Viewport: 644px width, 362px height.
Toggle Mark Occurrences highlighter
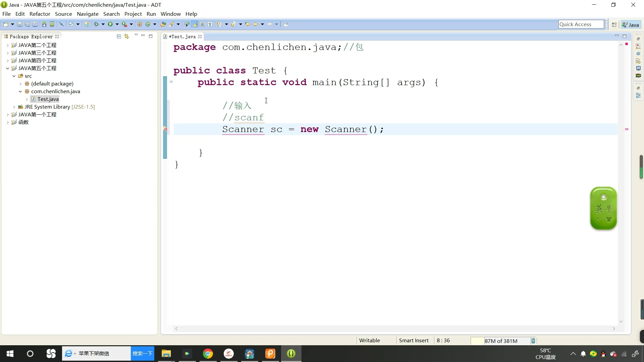click(195, 24)
